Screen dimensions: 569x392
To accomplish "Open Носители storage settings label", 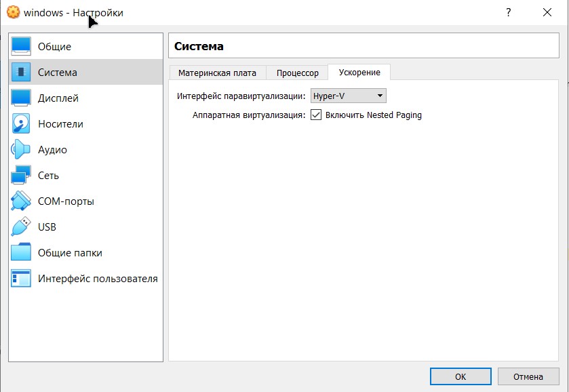I will [60, 123].
